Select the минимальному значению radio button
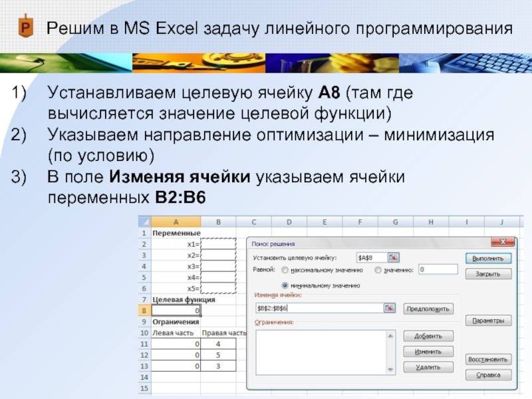 [285, 286]
